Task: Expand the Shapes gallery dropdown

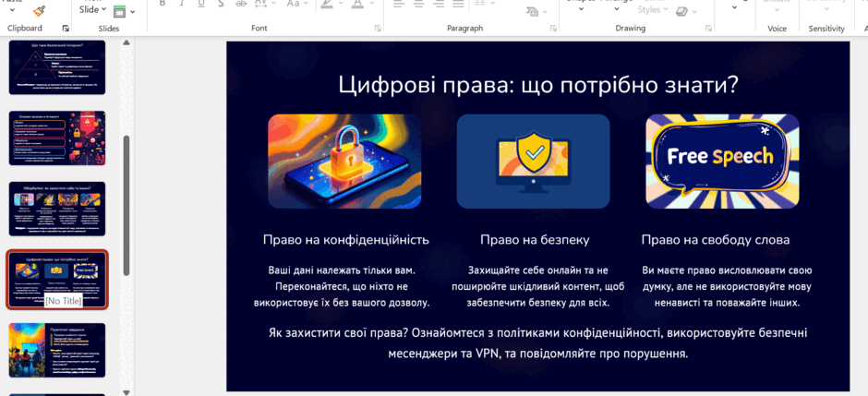Action: (x=581, y=7)
